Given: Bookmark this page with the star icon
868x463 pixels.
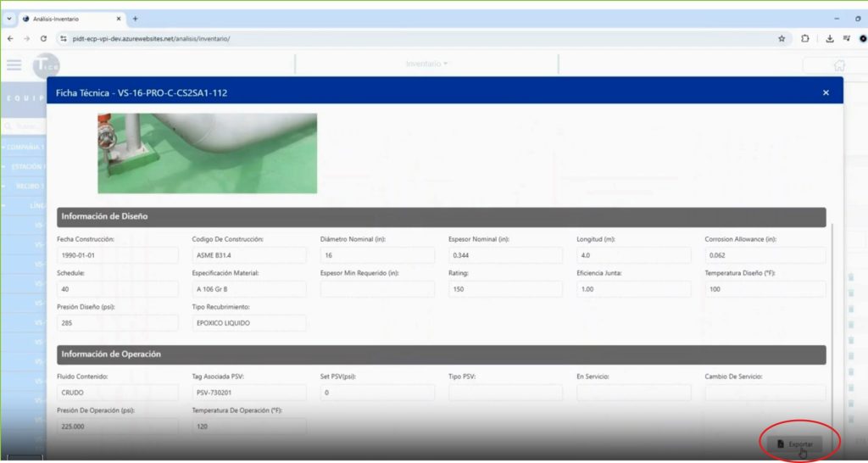Looking at the screenshot, I should [781, 38].
